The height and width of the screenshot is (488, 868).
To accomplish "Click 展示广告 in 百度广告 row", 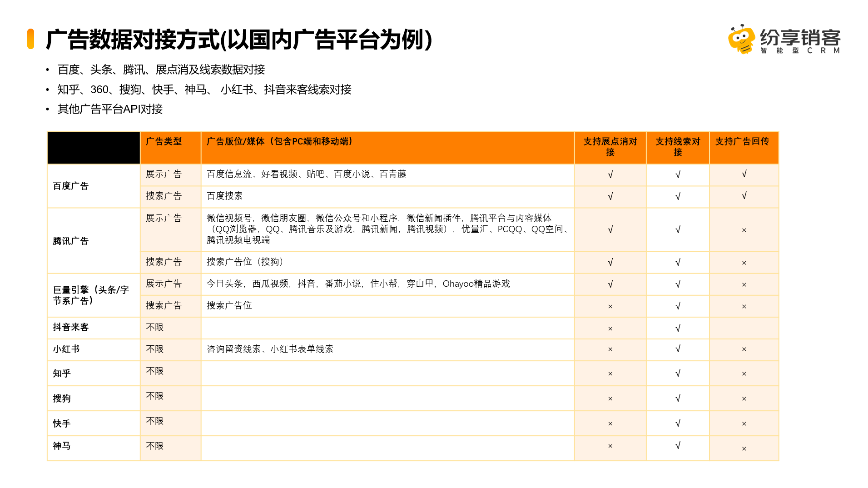I will [x=164, y=174].
